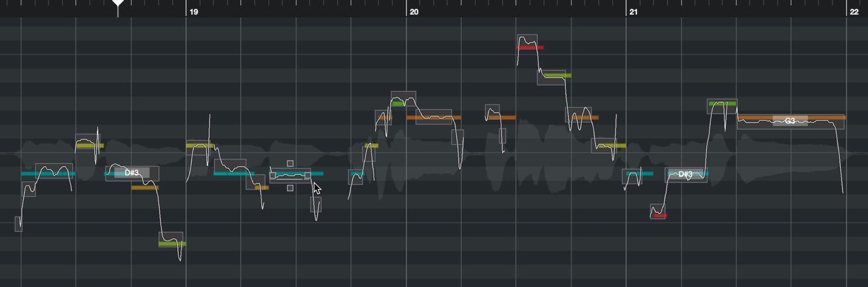Select the small segment under the mouse cursor

(x=316, y=204)
